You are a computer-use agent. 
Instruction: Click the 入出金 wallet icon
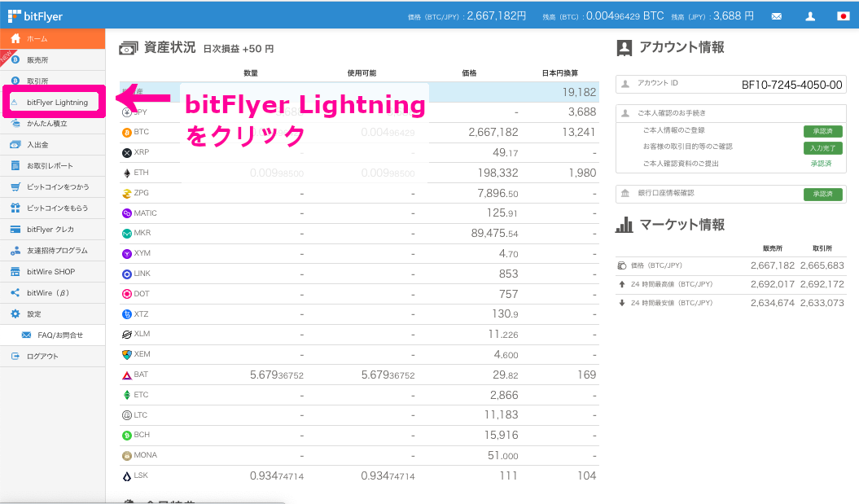point(15,145)
